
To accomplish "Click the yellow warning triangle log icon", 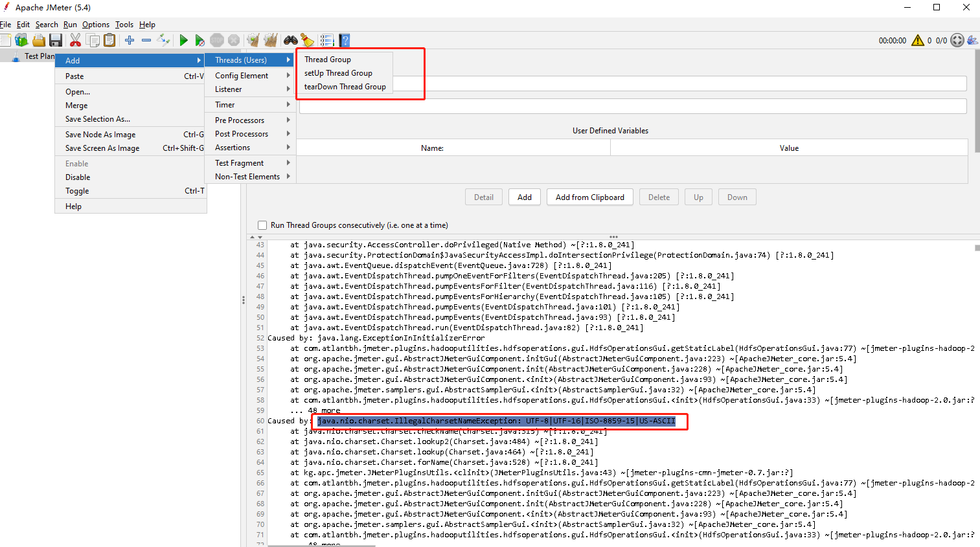I will point(918,40).
